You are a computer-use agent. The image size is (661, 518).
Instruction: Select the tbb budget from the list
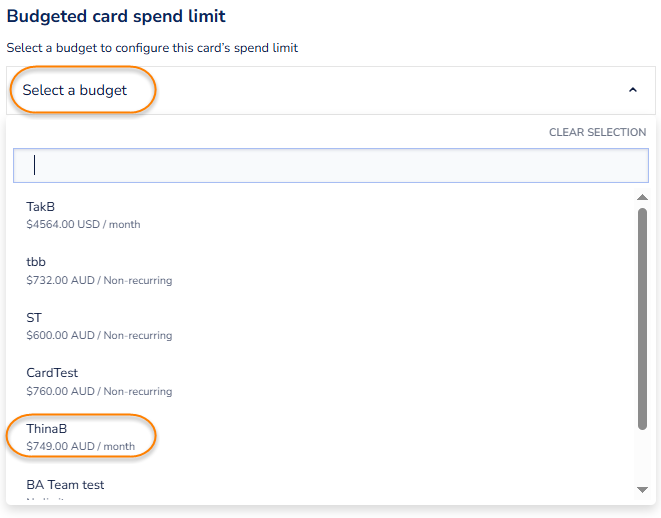36,262
